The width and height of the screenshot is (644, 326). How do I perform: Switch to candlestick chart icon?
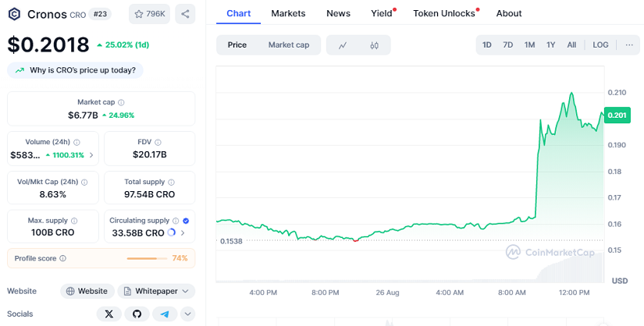374,45
